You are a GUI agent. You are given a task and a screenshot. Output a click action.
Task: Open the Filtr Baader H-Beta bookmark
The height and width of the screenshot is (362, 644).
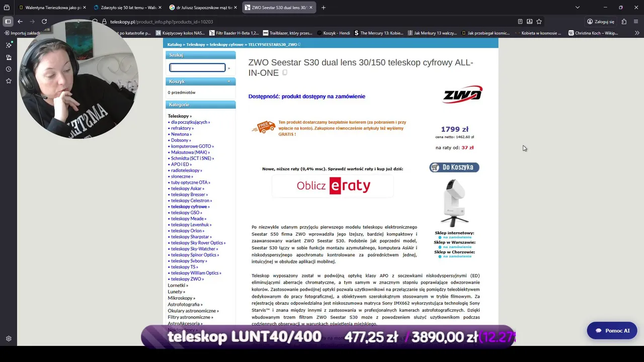point(233,33)
